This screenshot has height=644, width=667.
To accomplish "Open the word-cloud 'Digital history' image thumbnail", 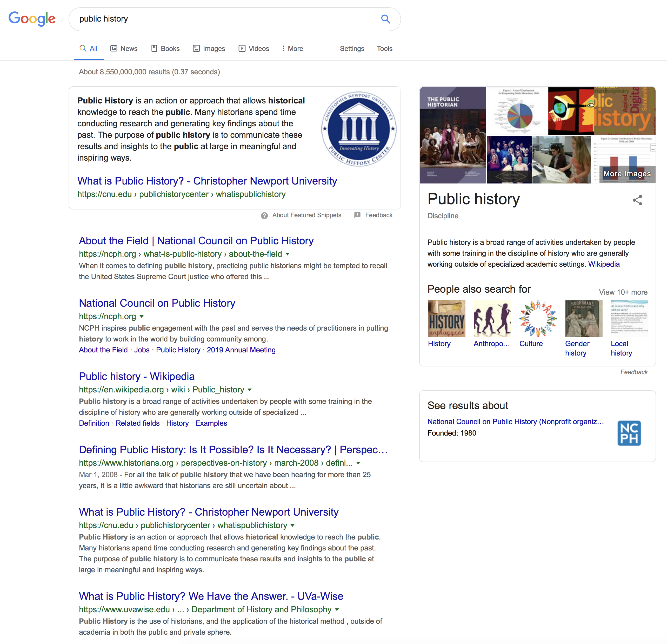I will [624, 111].
